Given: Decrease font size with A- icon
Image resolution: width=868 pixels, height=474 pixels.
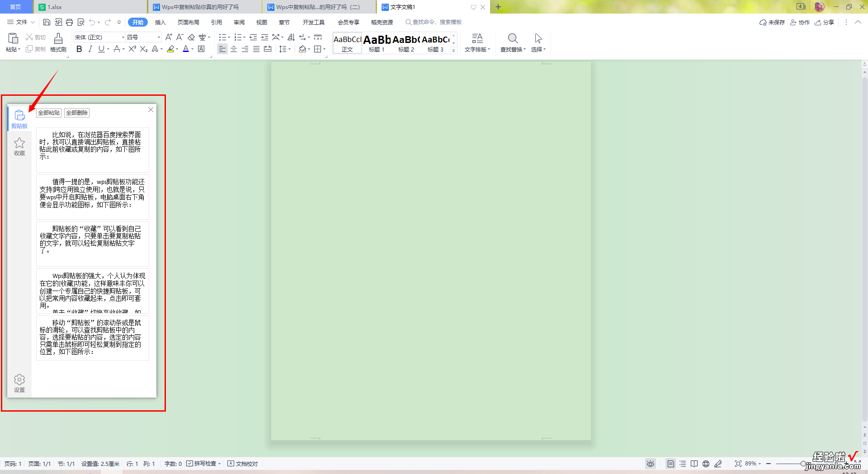Looking at the screenshot, I should point(179,37).
